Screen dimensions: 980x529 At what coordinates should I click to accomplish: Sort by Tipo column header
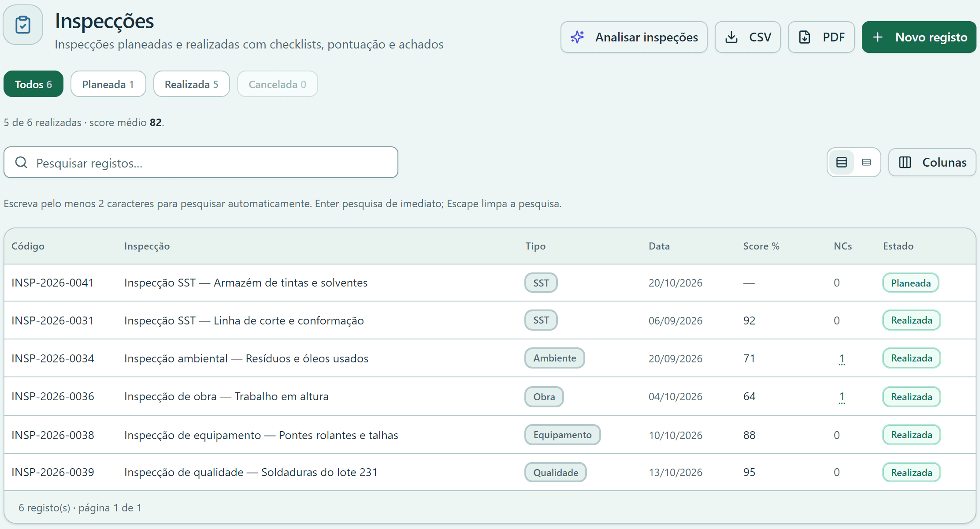tap(535, 246)
